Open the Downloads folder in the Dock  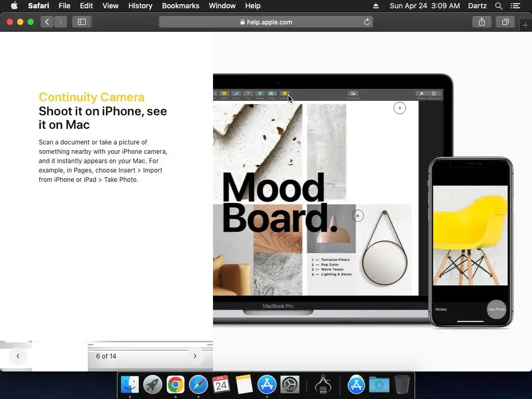(379, 385)
